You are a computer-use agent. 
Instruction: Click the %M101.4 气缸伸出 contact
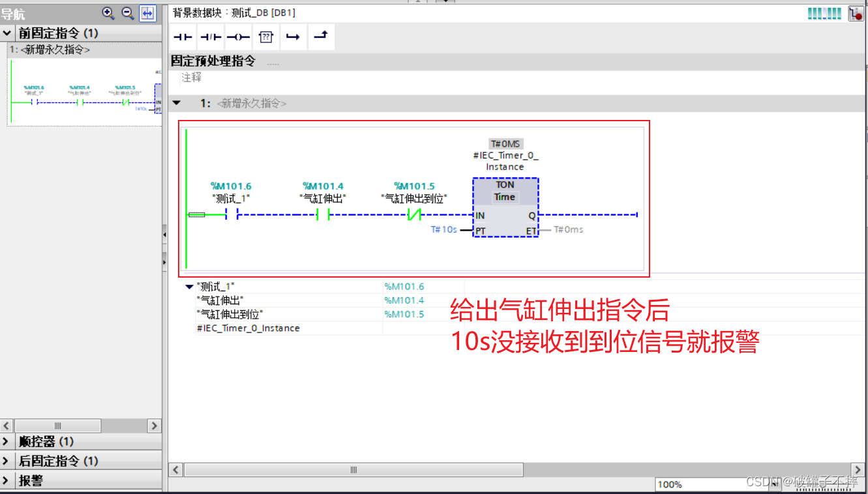coord(323,215)
